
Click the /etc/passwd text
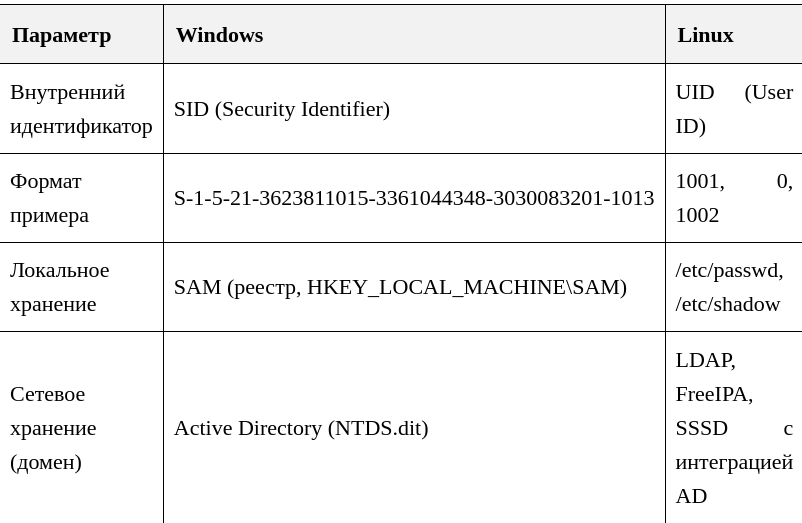pyautogui.click(x=729, y=270)
